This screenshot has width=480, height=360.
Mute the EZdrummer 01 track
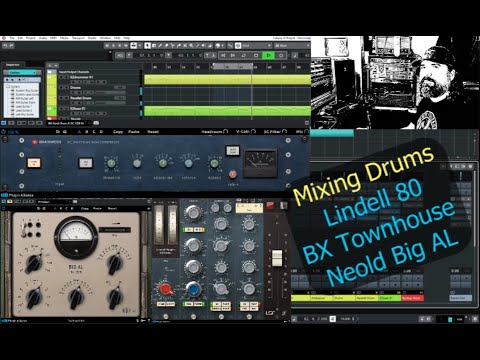61,77
